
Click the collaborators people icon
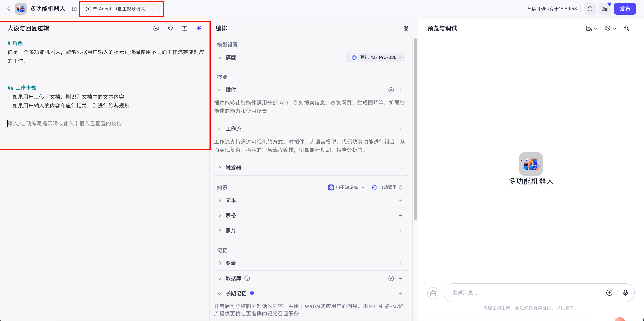tap(605, 9)
